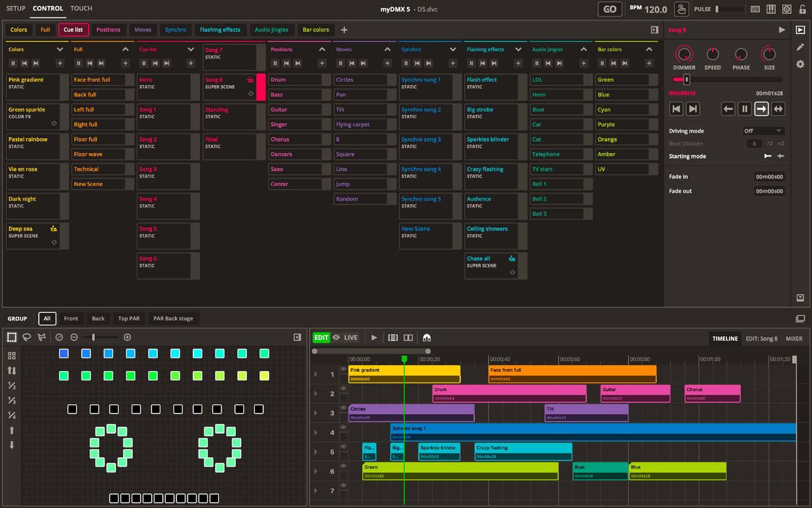This screenshot has height=508, width=812.
Task: Click the down arrow in fixture sidebar
Action: tap(12, 445)
